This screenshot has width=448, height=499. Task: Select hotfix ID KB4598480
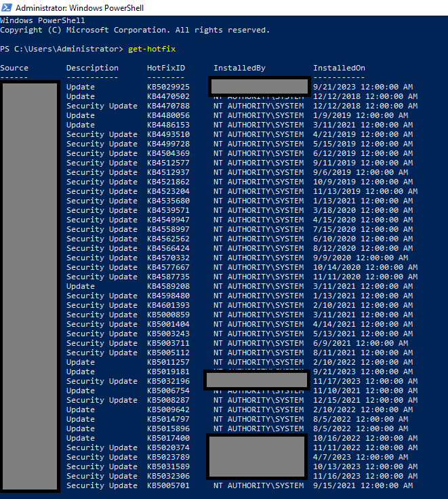168,296
